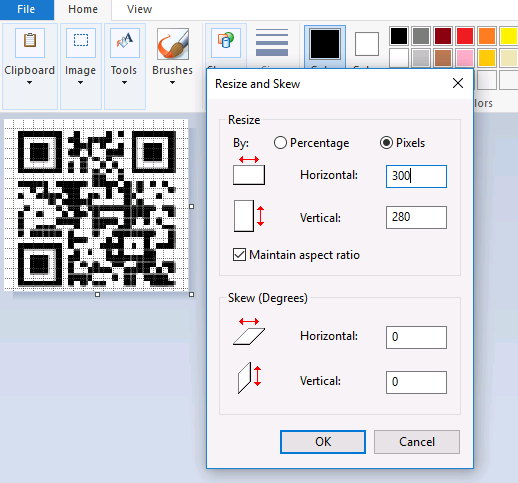Select the Brushes paintbrush icon
The image size is (518, 483).
point(173,44)
